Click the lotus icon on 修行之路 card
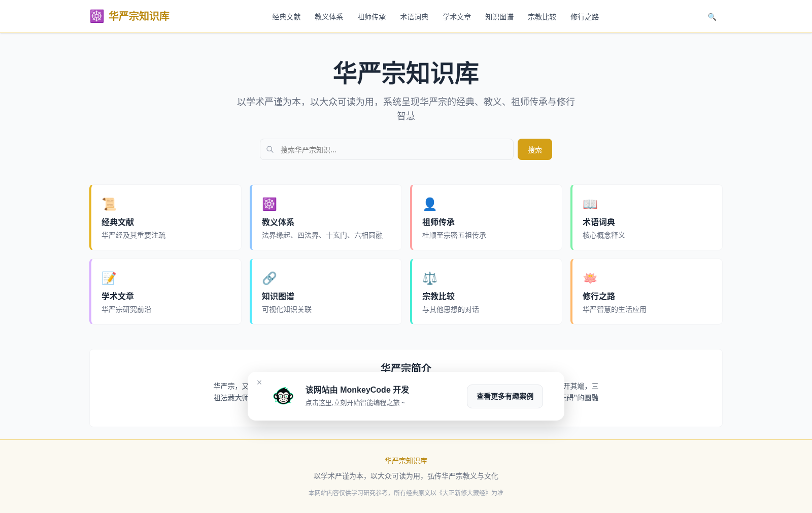The height and width of the screenshot is (513, 812). click(x=590, y=278)
